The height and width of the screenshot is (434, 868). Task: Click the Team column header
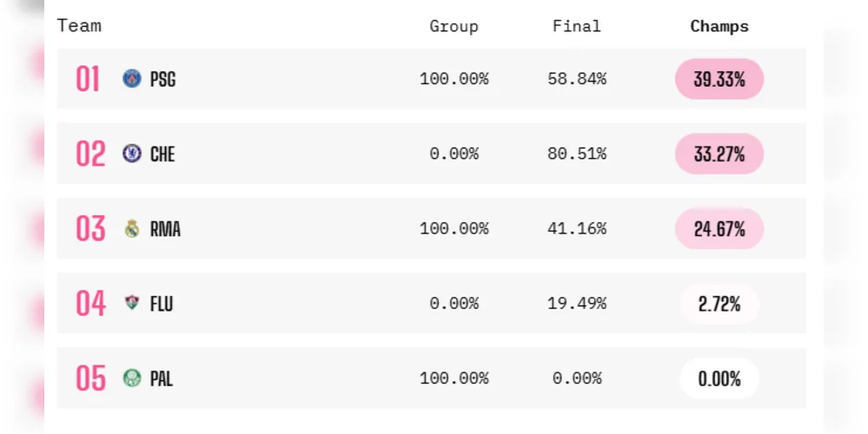coord(79,25)
